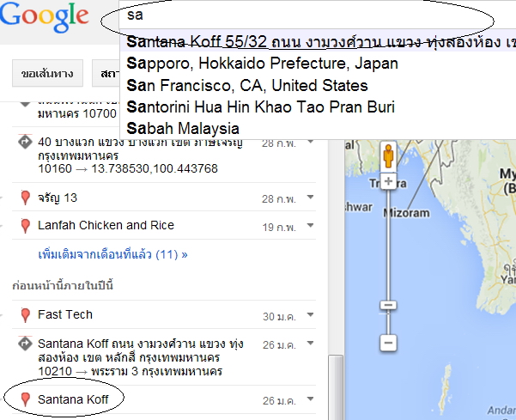Open the เพิ่มเติมจากเดือนที่แล้ว (11) link
The width and height of the screenshot is (516, 420).
click(112, 254)
